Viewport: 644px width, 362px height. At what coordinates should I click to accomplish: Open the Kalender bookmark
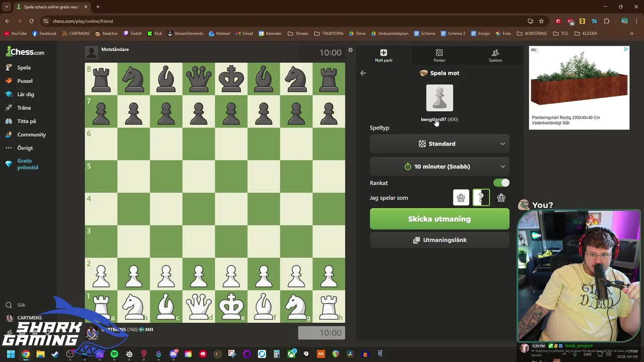pyautogui.click(x=270, y=34)
